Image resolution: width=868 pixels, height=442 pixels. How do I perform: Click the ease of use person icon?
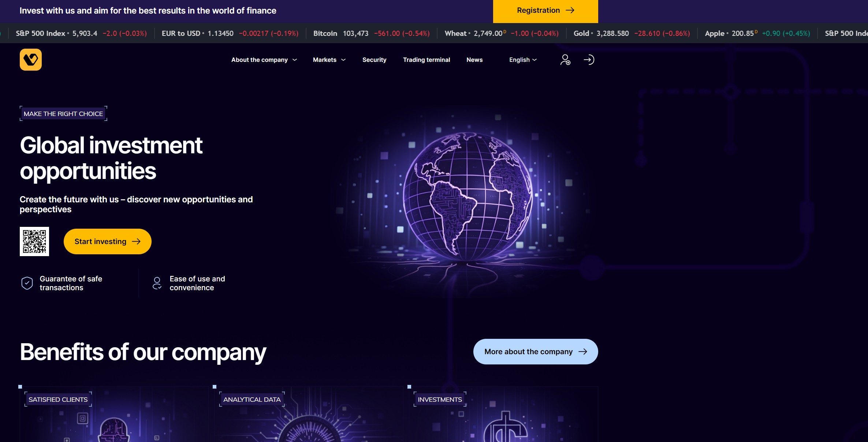pyautogui.click(x=157, y=283)
